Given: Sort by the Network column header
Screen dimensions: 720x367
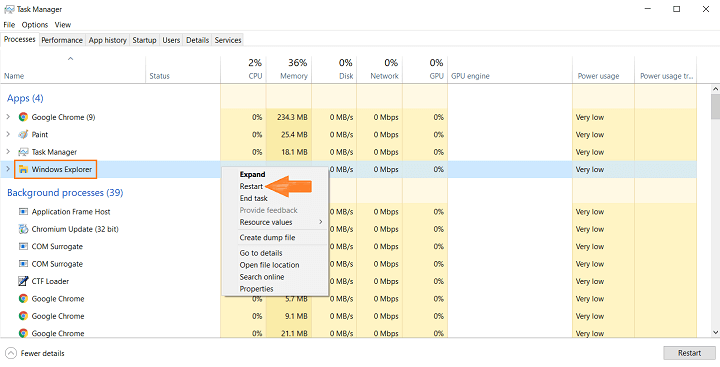Looking at the screenshot, I should tap(379, 70).
